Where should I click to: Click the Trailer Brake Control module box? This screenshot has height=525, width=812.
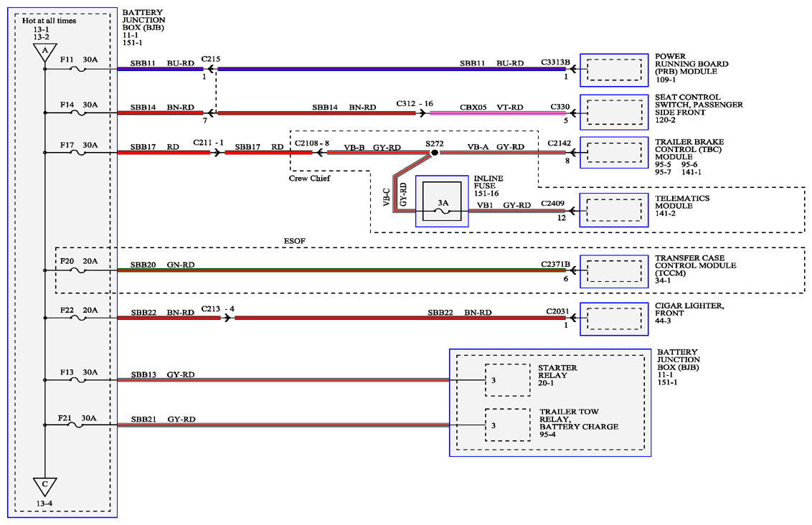(x=614, y=153)
